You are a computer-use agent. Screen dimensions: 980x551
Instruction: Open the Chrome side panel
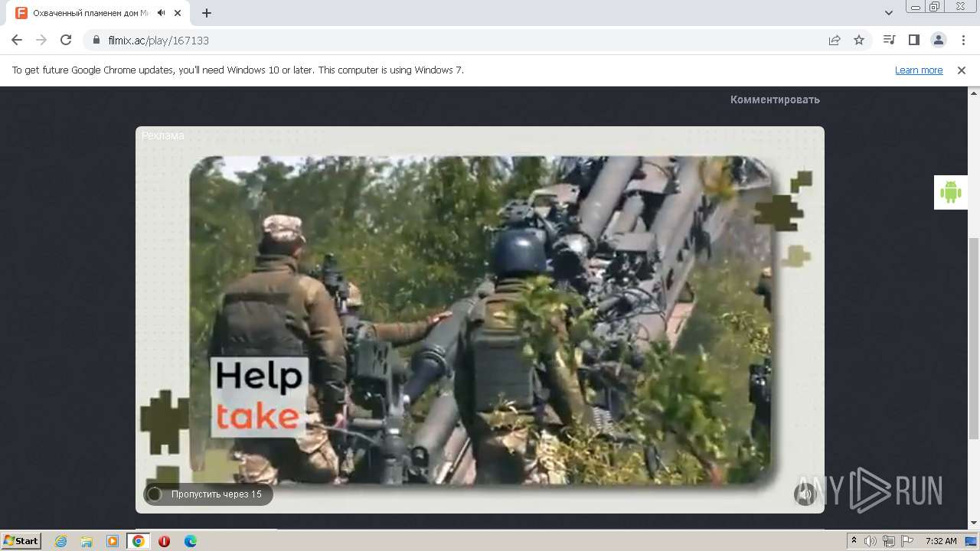click(913, 40)
